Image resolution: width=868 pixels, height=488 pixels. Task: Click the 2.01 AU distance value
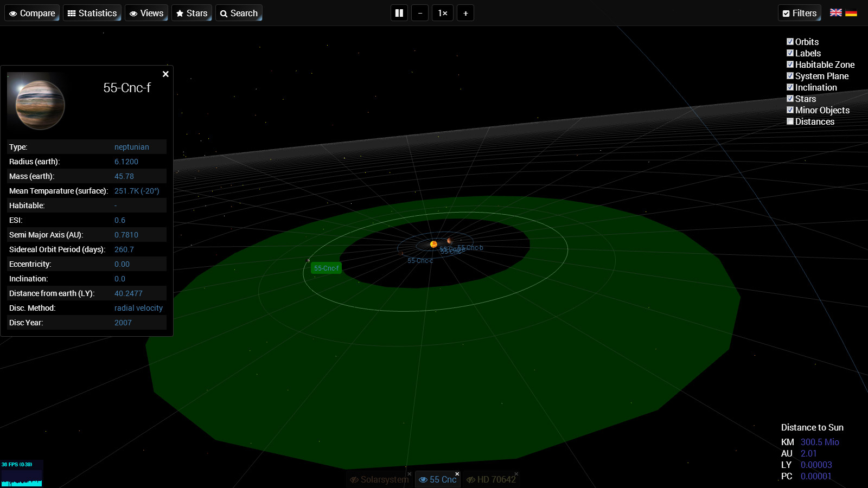(808, 453)
